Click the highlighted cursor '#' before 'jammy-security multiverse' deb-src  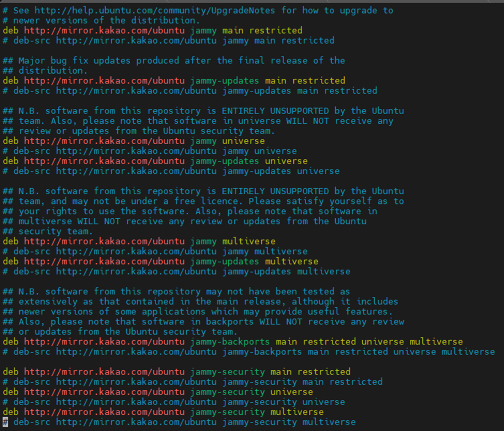[6, 422]
